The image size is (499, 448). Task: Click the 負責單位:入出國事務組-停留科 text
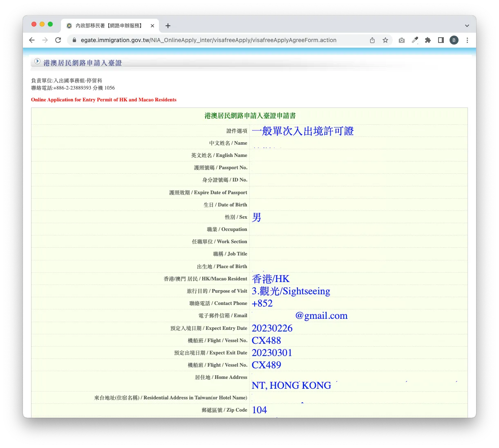pos(67,81)
